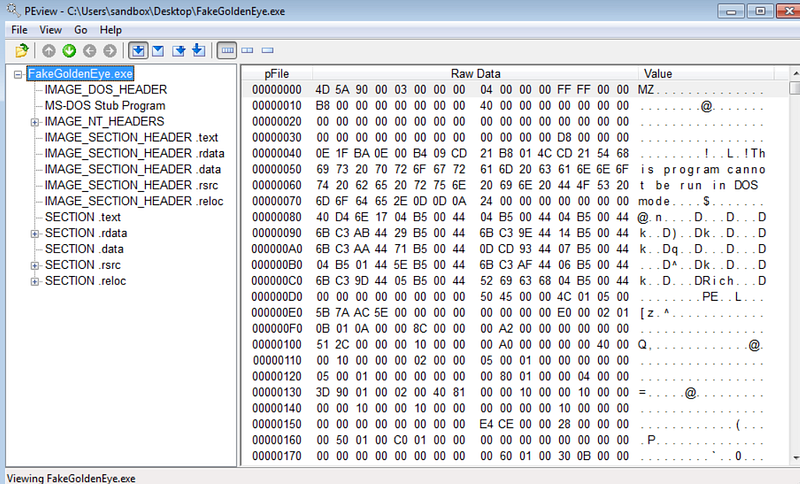800x484 pixels.
Task: Click the green down arrow navigation icon
Action: click(x=69, y=50)
